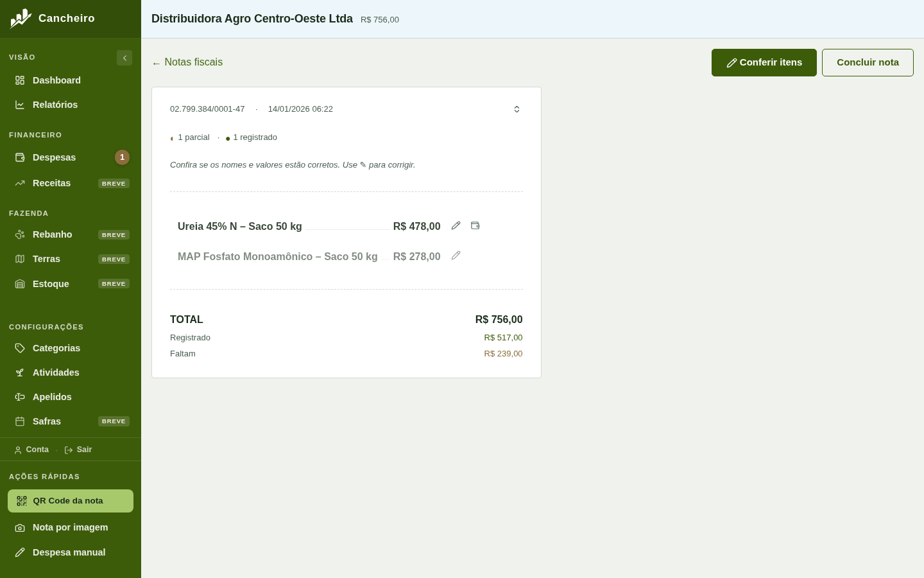924x578 pixels.
Task: Click the pencil icon for Despesa manual
Action: [x=20, y=552]
